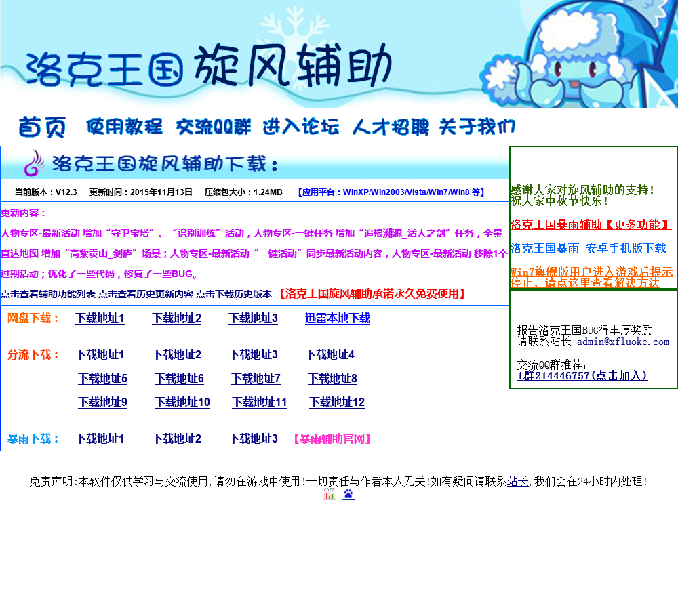Click 点击查看历史更新内容 link
The width and height of the screenshot is (678, 616).
coord(146,294)
